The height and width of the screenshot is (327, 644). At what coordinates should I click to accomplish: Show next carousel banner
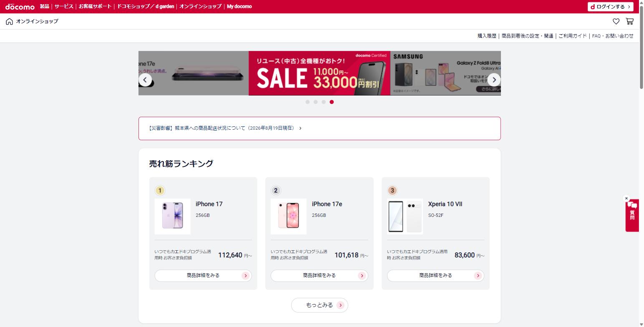(x=494, y=80)
